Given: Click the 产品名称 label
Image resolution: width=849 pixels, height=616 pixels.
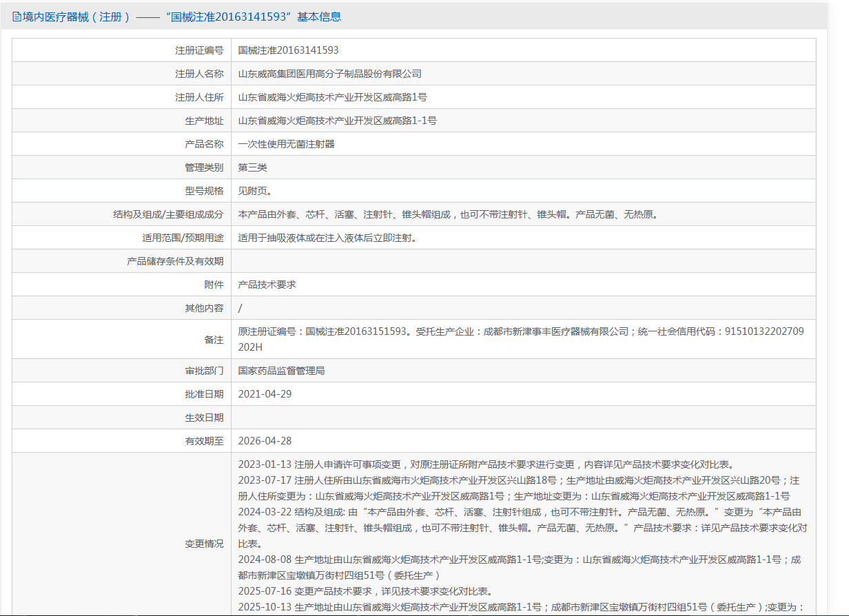Looking at the screenshot, I should (204, 144).
